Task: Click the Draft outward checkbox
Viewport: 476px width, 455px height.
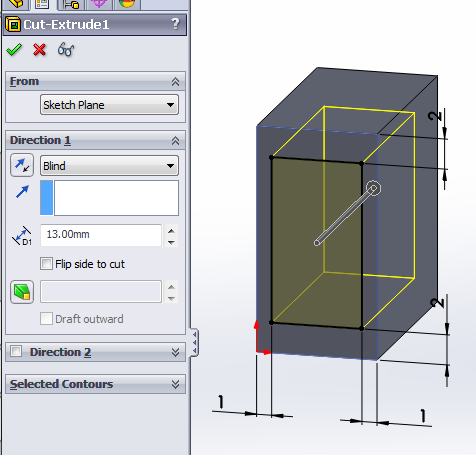Action: [x=46, y=319]
